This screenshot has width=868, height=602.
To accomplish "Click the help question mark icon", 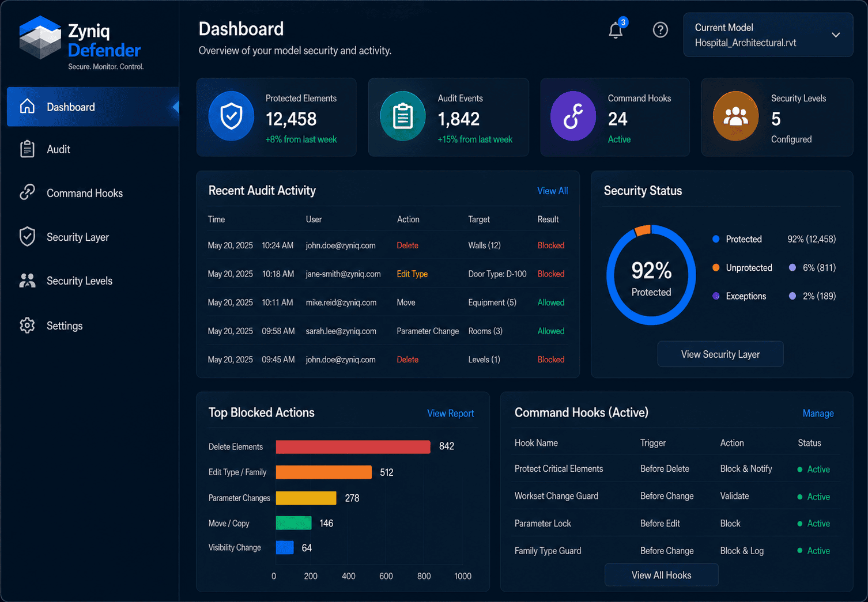I will point(661,29).
